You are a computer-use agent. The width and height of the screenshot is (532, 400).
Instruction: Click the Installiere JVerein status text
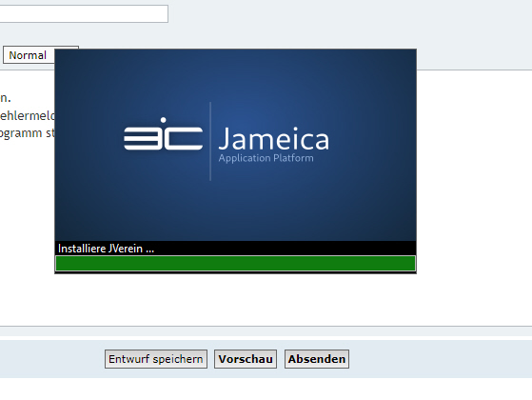tap(106, 249)
